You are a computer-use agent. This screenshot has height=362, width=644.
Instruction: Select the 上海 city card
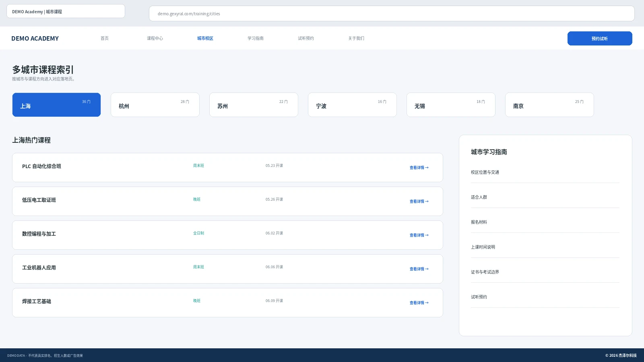(56, 105)
